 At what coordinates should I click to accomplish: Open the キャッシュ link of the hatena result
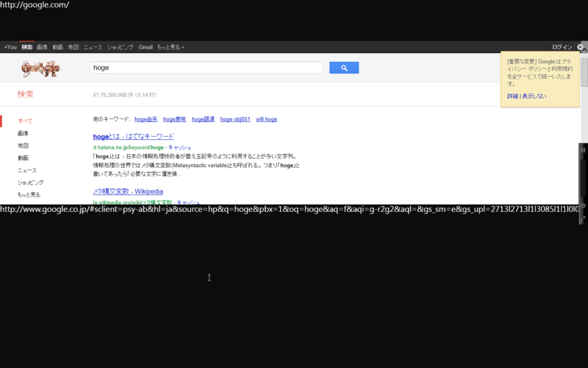tap(179, 147)
